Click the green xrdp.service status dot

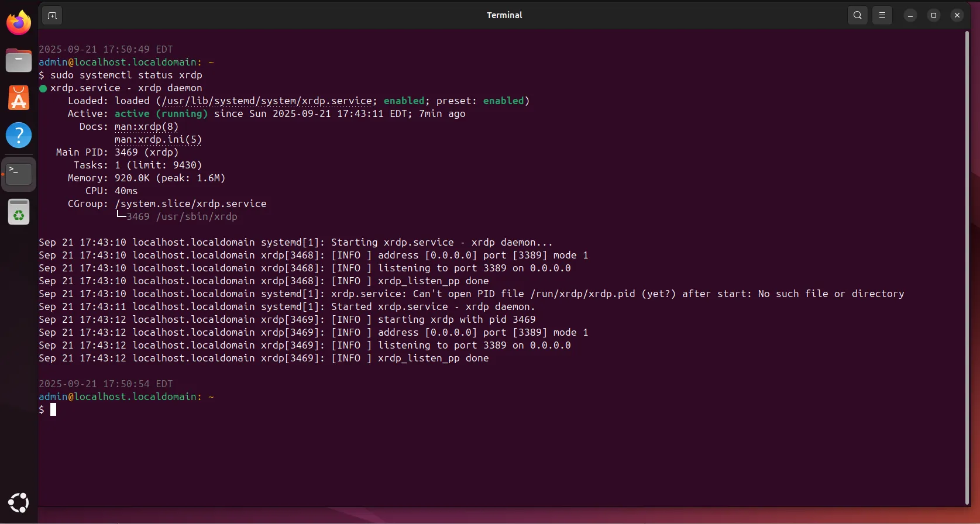(43, 88)
